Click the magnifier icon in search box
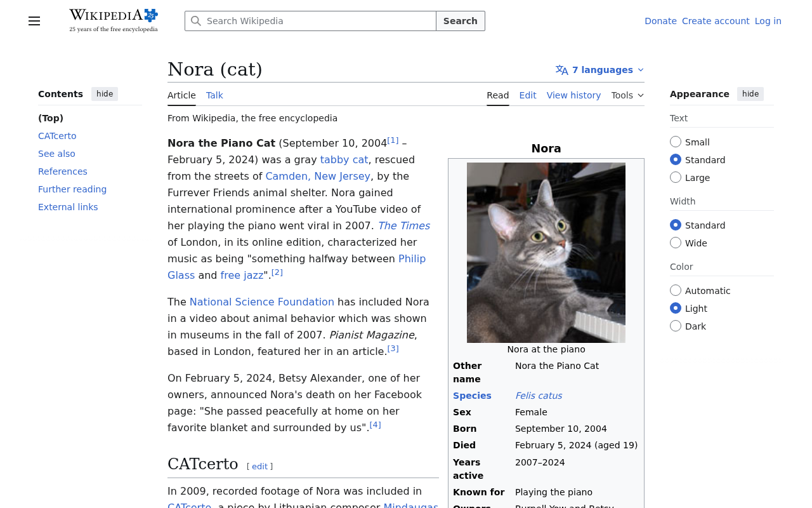 (196, 21)
